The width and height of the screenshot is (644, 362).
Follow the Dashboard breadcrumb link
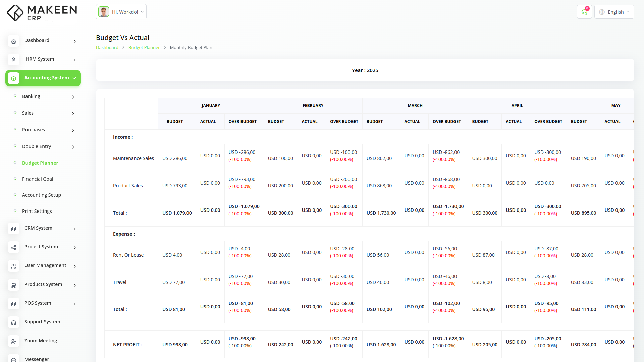click(x=107, y=48)
